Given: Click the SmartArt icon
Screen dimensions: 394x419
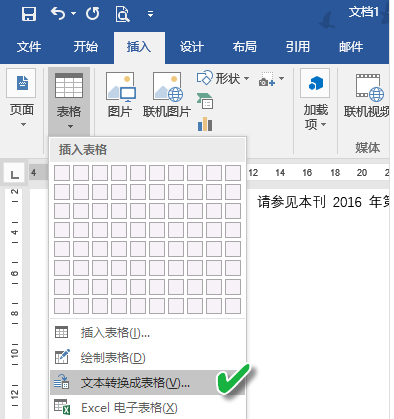Looking at the screenshot, I should click(x=205, y=101).
